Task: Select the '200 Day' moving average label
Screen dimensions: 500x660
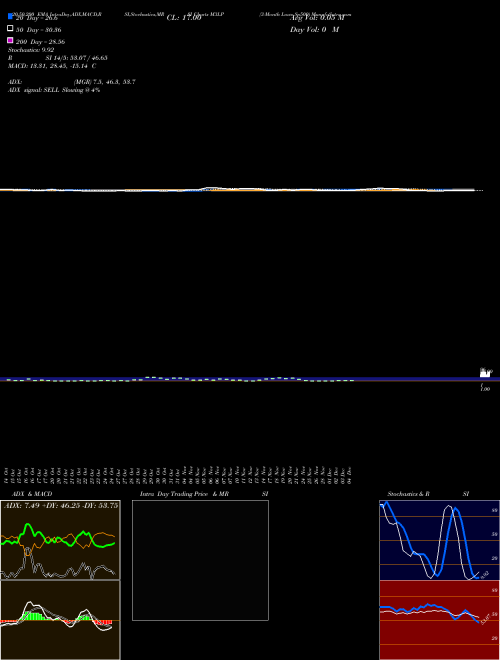Action: point(40,42)
